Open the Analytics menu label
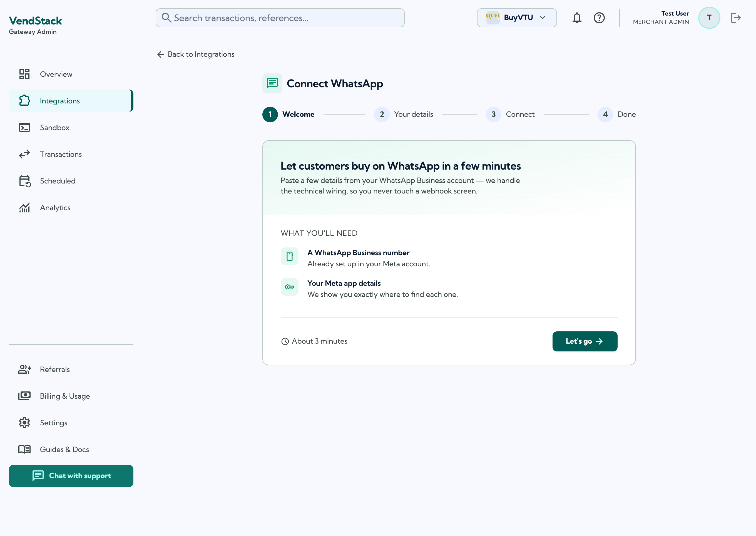The width and height of the screenshot is (756, 536). point(55,208)
